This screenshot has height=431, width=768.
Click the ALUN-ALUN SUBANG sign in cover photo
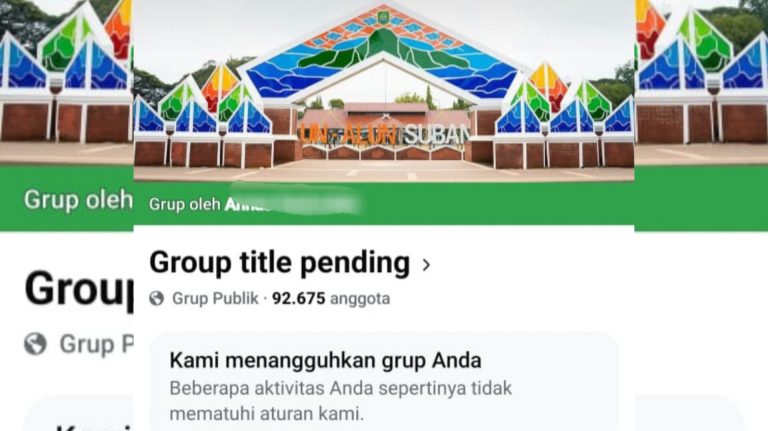point(384,134)
